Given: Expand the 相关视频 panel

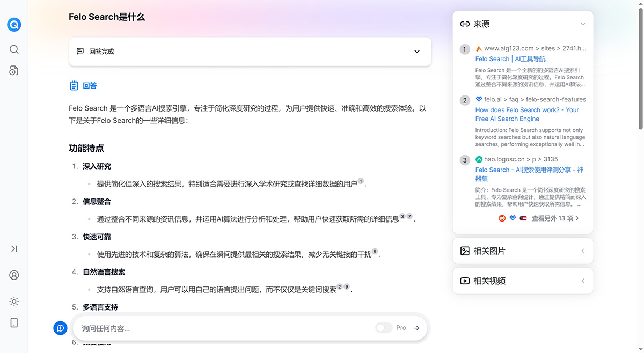Looking at the screenshot, I should tap(583, 281).
